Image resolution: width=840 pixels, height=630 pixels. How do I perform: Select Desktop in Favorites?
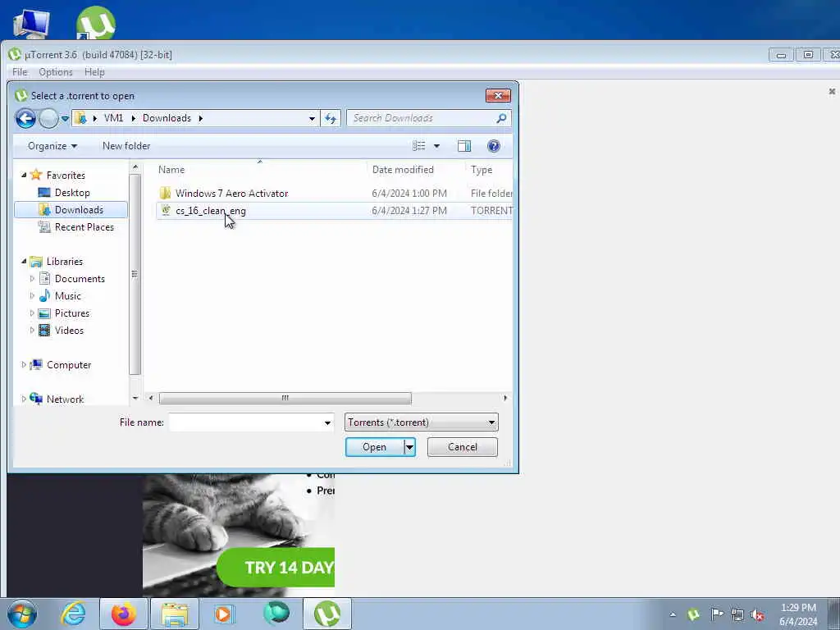(72, 192)
